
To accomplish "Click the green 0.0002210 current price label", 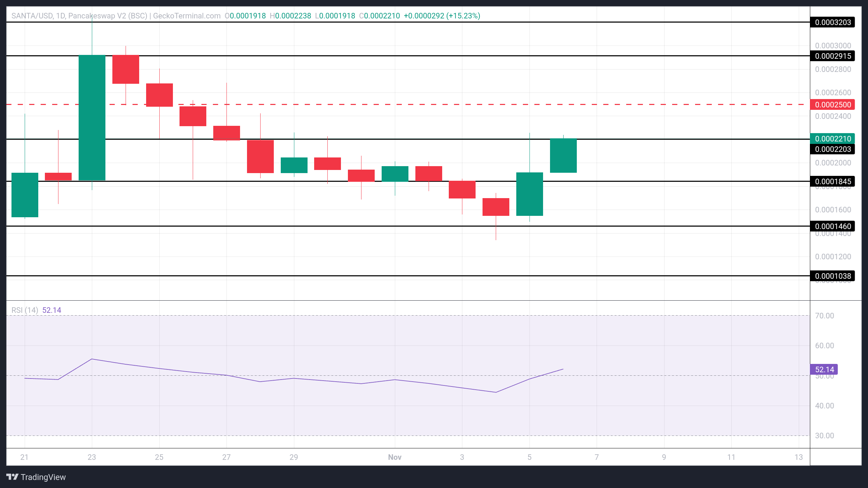I will [833, 139].
